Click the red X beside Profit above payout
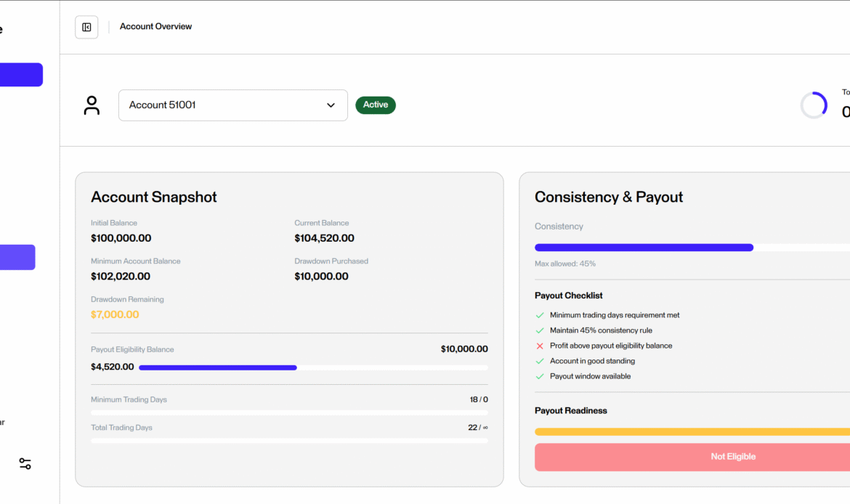 pos(540,346)
